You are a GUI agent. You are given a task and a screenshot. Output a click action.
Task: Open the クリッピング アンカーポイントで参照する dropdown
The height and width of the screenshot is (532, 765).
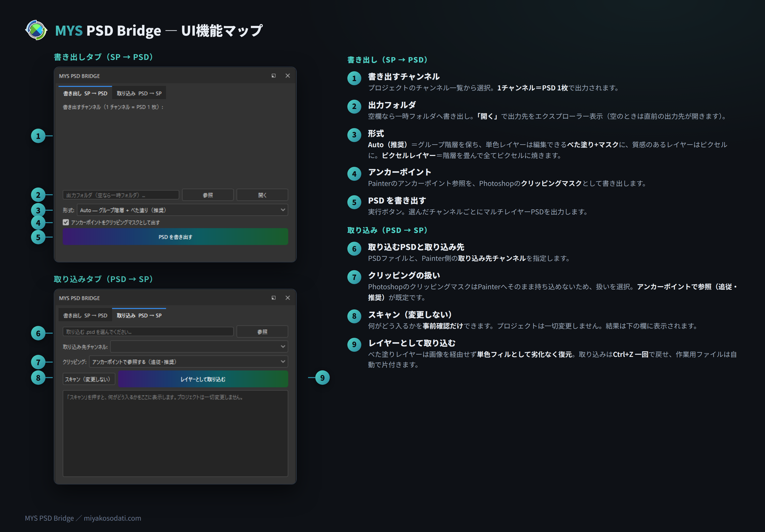[189, 362]
